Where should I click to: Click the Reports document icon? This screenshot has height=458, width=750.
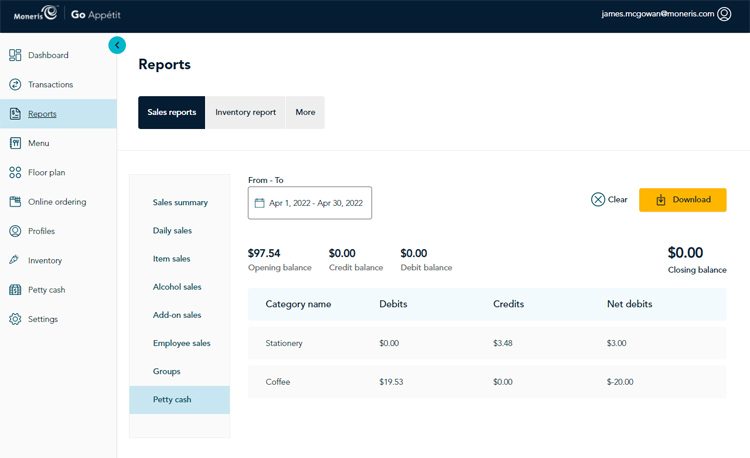pos(15,114)
